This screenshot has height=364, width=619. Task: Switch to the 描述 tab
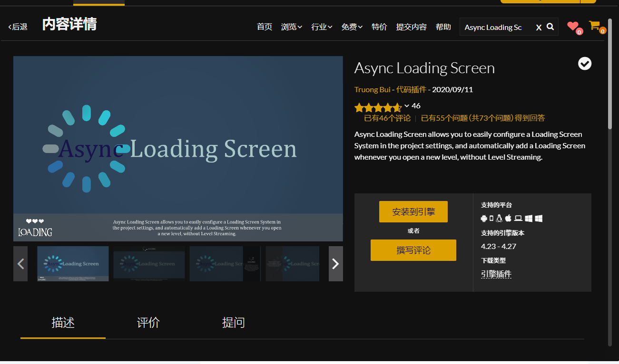pos(63,323)
